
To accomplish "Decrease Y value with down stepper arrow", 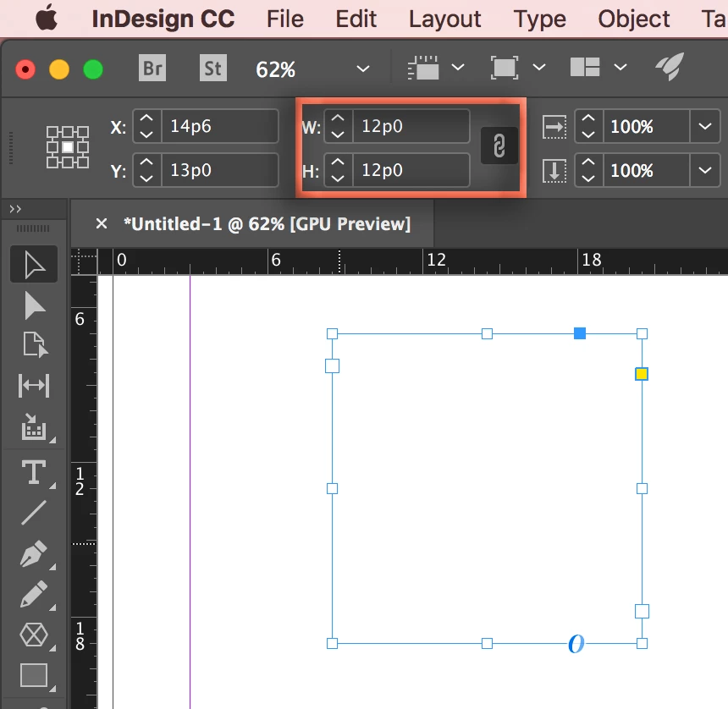I will tap(146, 179).
